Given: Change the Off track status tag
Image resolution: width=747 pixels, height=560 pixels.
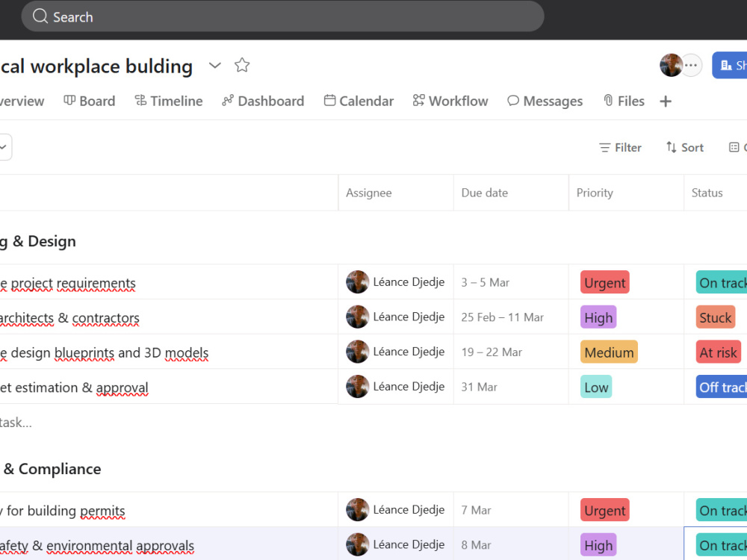Looking at the screenshot, I should (x=722, y=387).
